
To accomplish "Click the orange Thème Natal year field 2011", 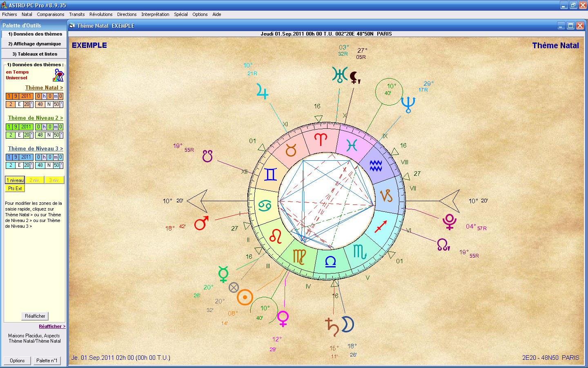I will point(26,96).
